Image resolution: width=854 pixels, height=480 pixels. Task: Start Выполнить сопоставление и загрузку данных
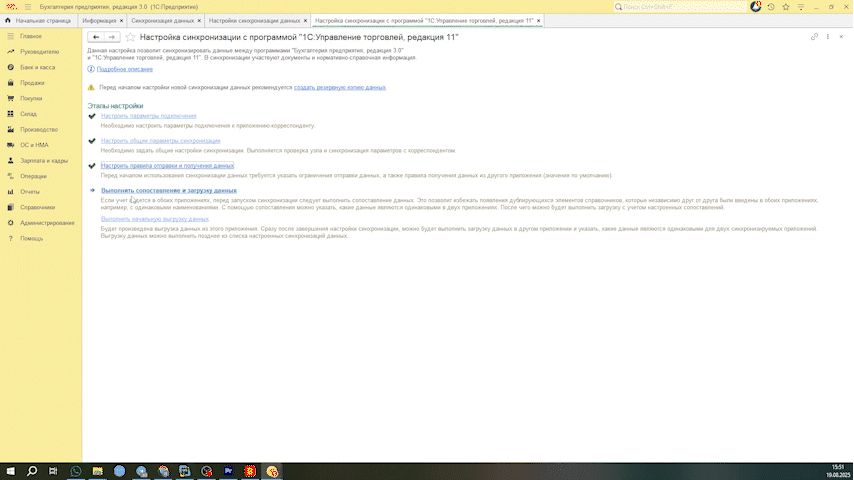click(169, 191)
